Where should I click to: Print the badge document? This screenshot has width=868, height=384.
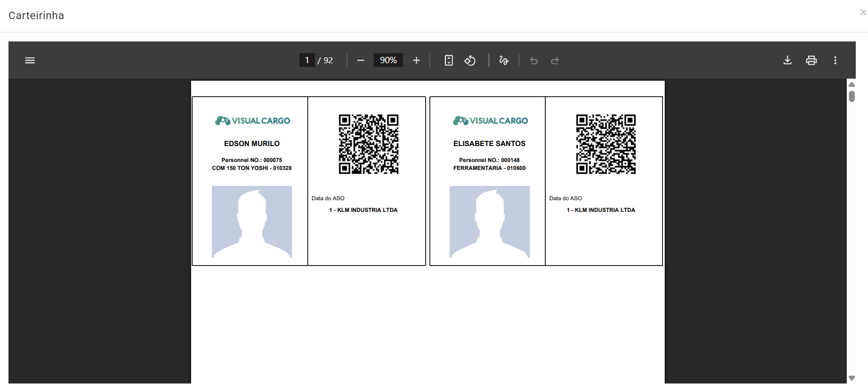pyautogui.click(x=811, y=61)
